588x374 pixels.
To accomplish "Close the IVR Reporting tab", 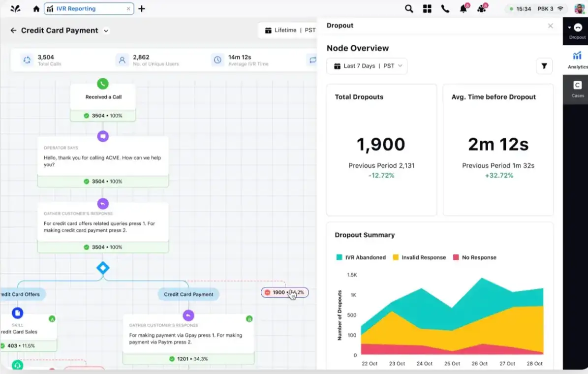I will (x=128, y=9).
